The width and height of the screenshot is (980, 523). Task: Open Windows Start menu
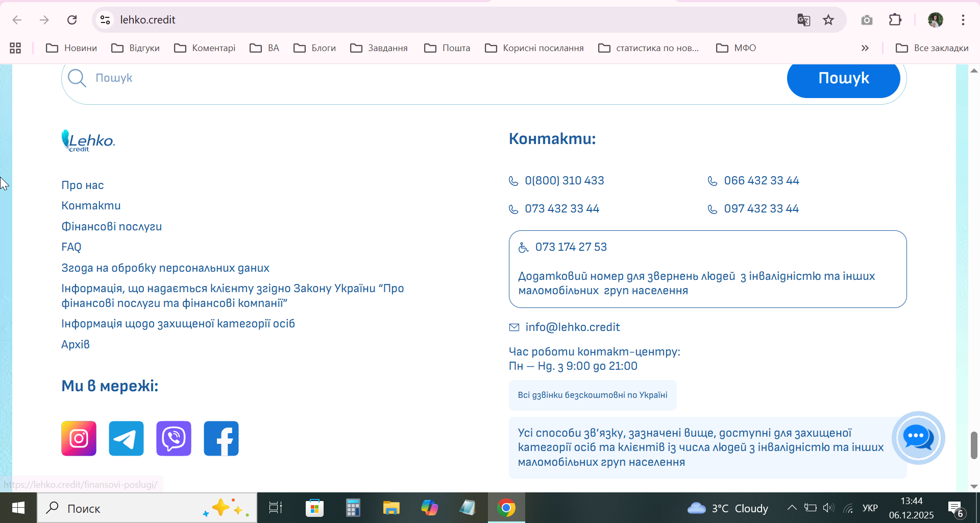pyautogui.click(x=18, y=508)
